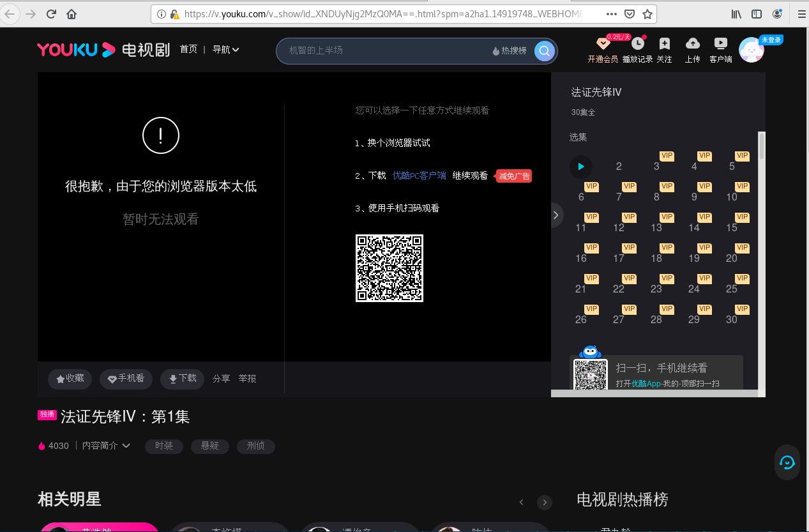This screenshot has width=809, height=532.
Task: Go to 首页 home page
Action: pyautogui.click(x=188, y=50)
